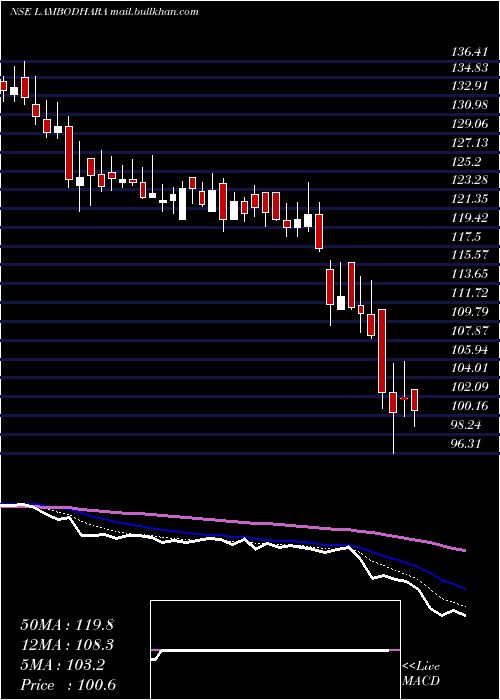Click the 125.2 price level label
500x700 pixels.
coord(467,162)
